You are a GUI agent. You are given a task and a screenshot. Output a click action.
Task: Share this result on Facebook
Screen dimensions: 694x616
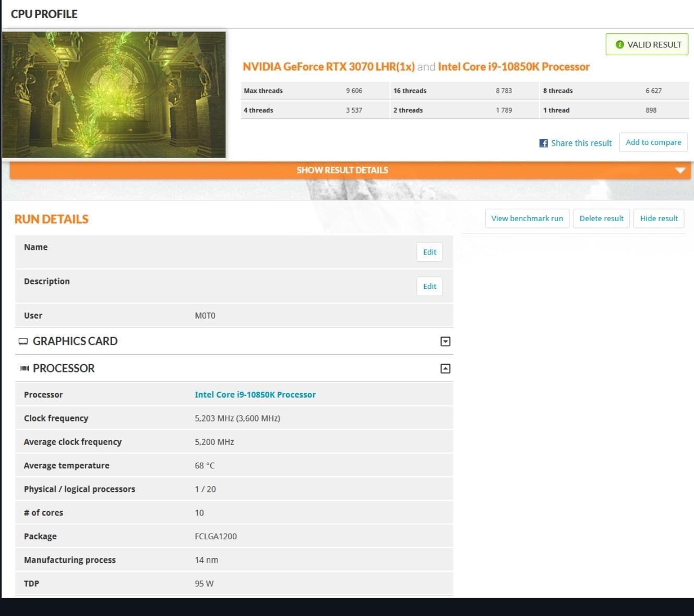[576, 143]
